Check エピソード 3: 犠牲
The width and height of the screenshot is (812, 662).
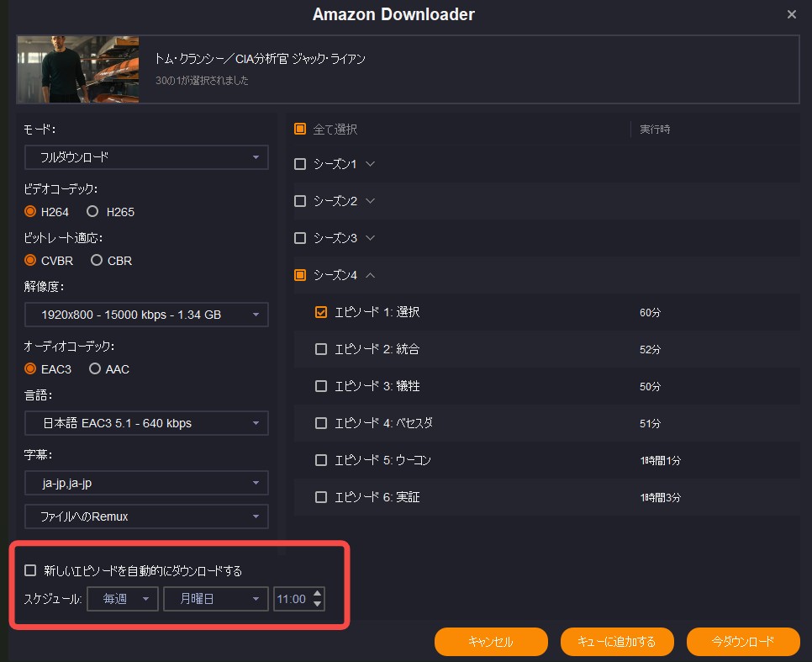pos(321,386)
